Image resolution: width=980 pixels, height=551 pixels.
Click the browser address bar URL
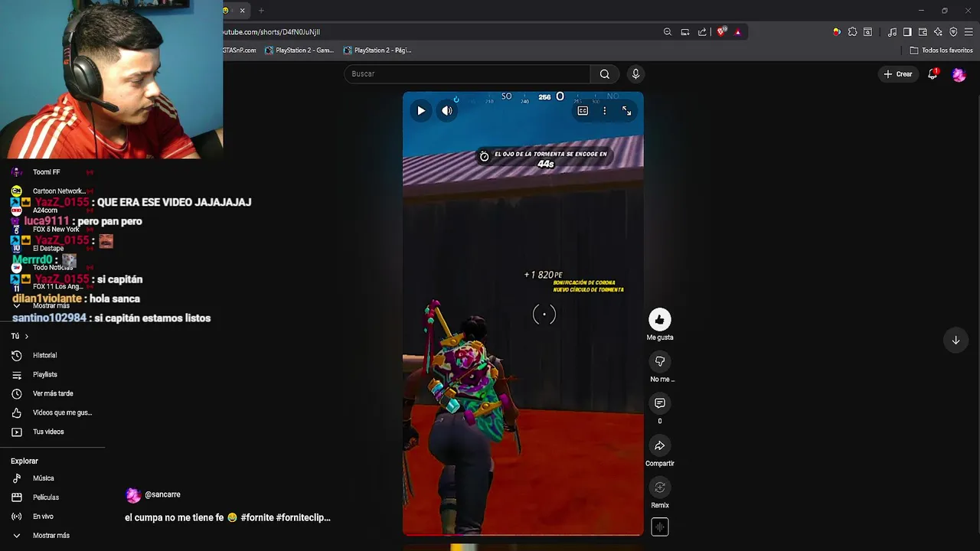coord(272,32)
